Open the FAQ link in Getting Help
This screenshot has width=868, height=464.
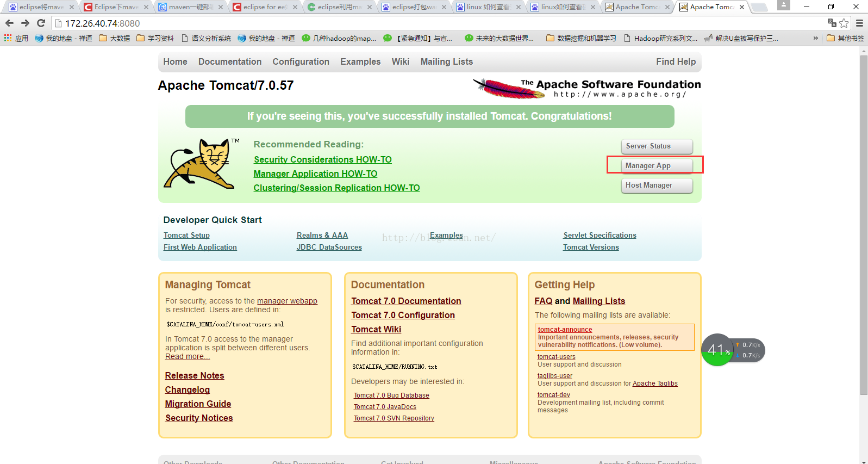coord(544,301)
